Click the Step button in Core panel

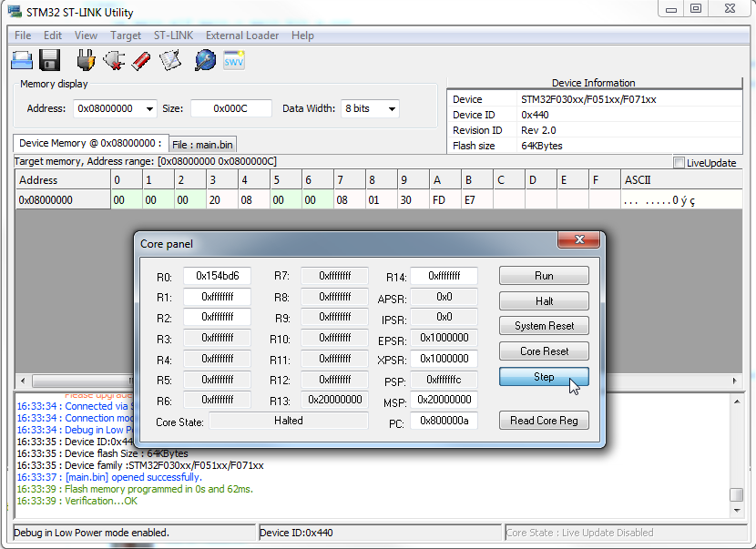pos(544,377)
